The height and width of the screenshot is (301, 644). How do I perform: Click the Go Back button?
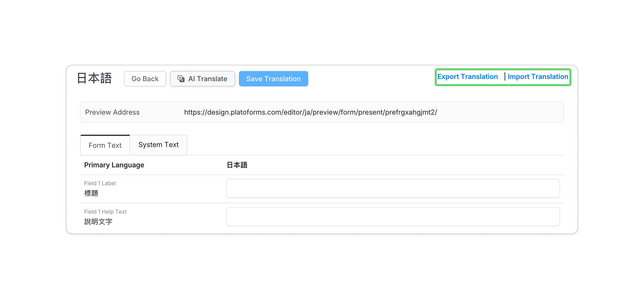click(x=145, y=79)
